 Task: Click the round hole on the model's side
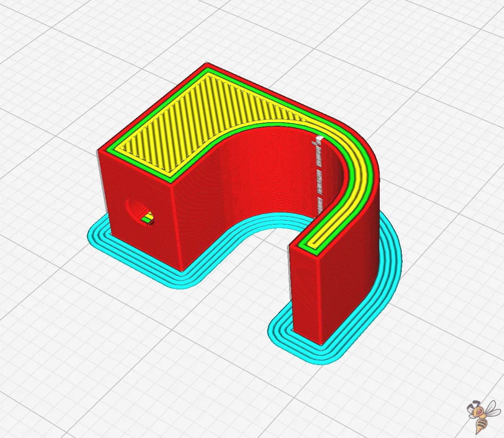click(139, 213)
